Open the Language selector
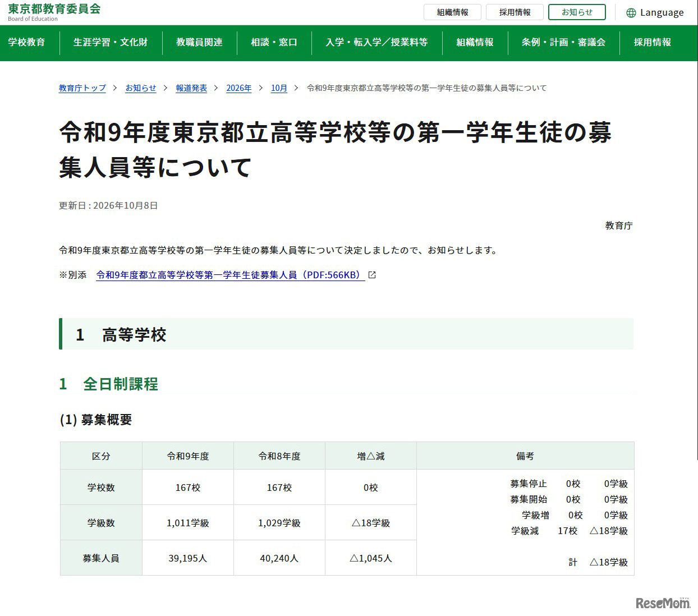This screenshot has height=616, width=698. click(655, 12)
